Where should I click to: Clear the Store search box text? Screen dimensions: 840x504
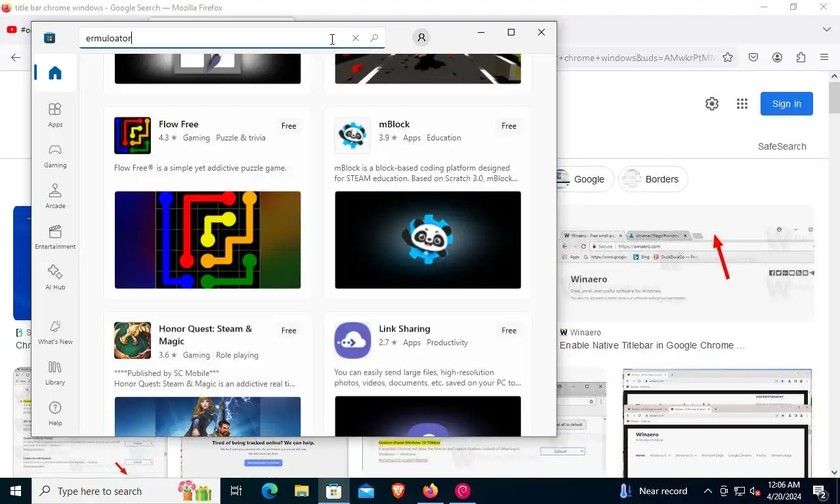(x=356, y=38)
